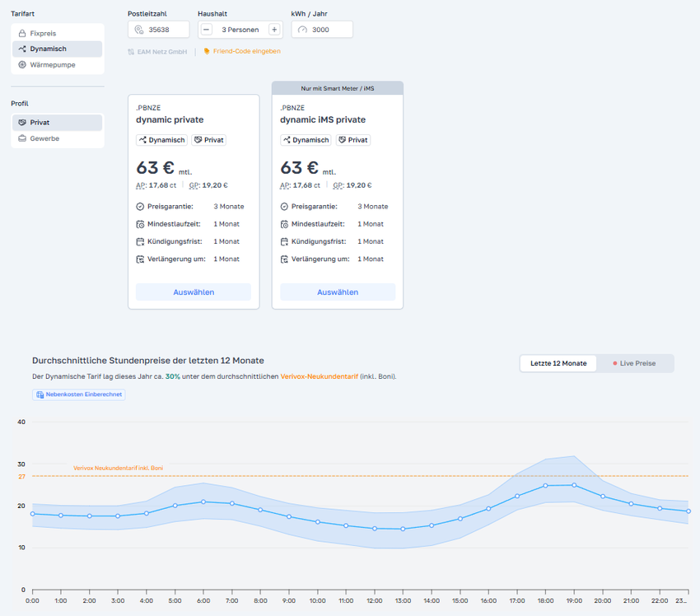Click the briefcase icon next to Gewerbe
The image size is (700, 616).
(x=22, y=139)
